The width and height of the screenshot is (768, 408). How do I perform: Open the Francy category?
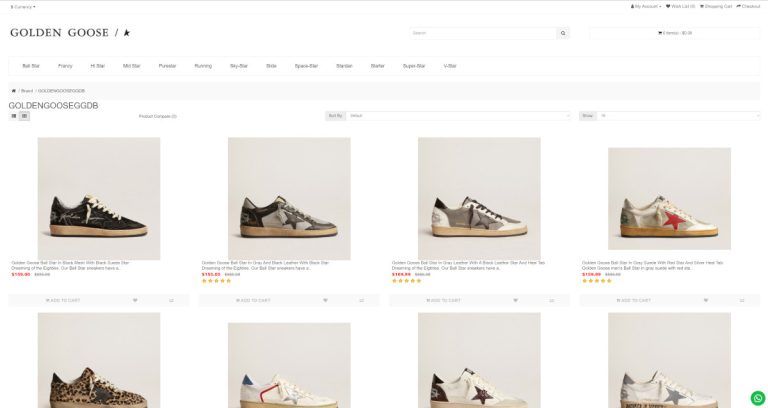[x=65, y=66]
